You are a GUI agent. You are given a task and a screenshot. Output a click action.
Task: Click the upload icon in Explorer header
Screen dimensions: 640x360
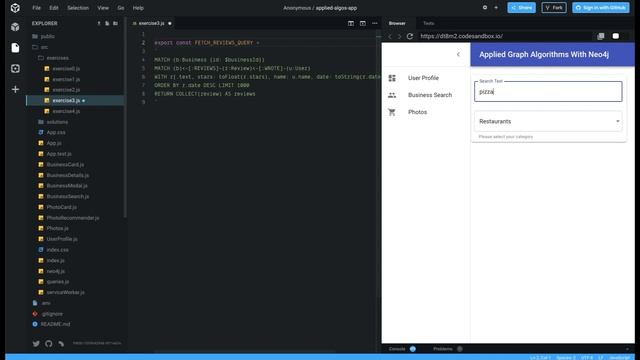(99, 24)
